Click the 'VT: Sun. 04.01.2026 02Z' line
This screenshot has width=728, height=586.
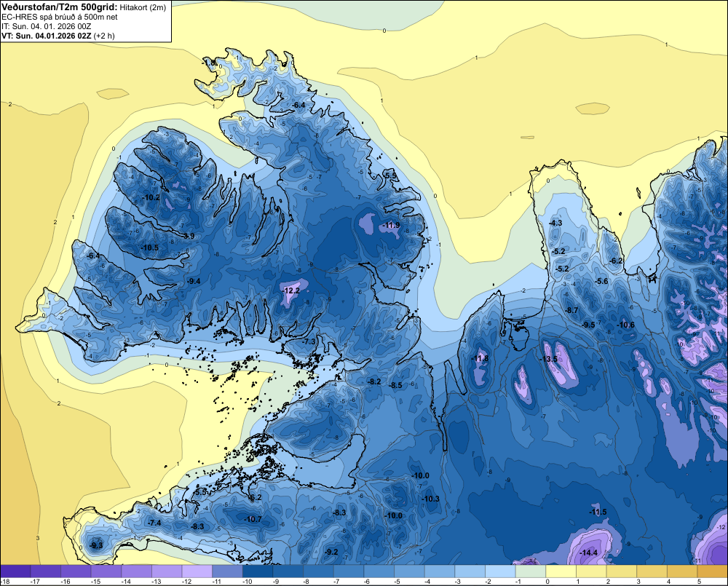(x=47, y=36)
